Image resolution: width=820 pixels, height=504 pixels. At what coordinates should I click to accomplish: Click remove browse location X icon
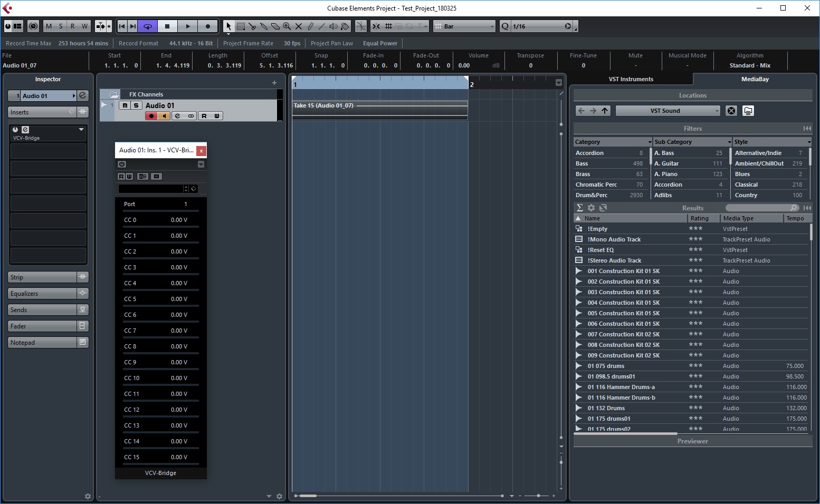tap(731, 111)
